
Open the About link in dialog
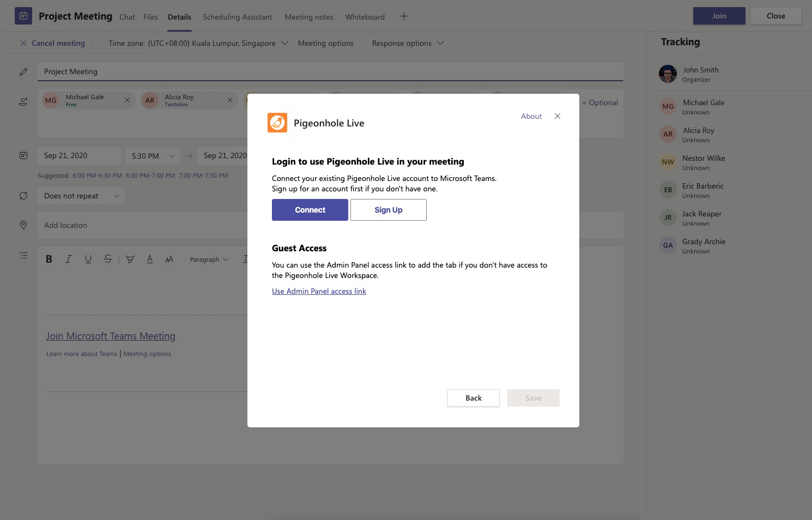[x=531, y=116]
